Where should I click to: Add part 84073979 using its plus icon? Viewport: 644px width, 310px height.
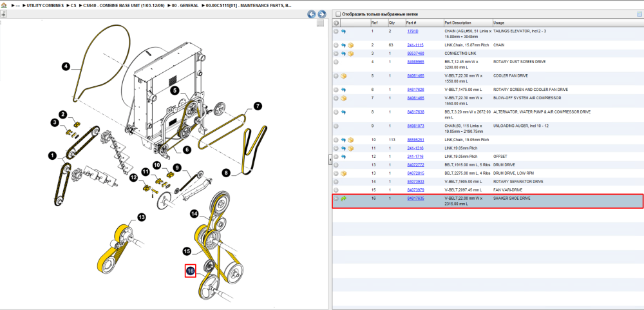[336, 190]
